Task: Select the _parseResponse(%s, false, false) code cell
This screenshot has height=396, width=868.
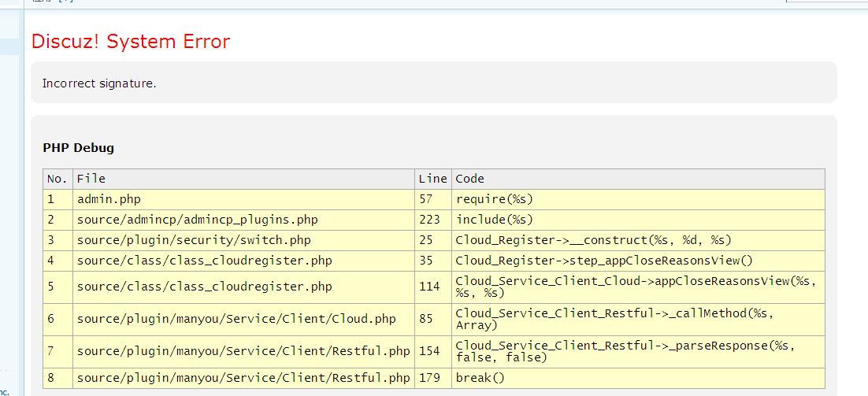Action: pos(638,352)
